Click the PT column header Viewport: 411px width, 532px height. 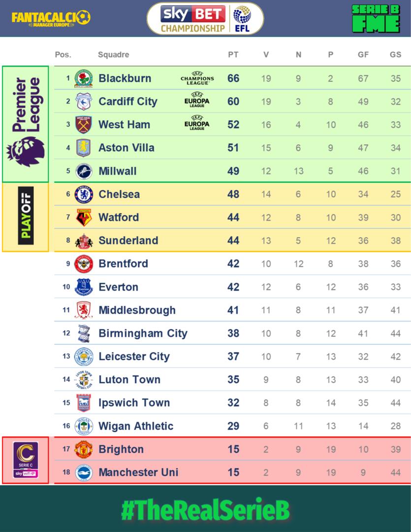[x=233, y=55]
